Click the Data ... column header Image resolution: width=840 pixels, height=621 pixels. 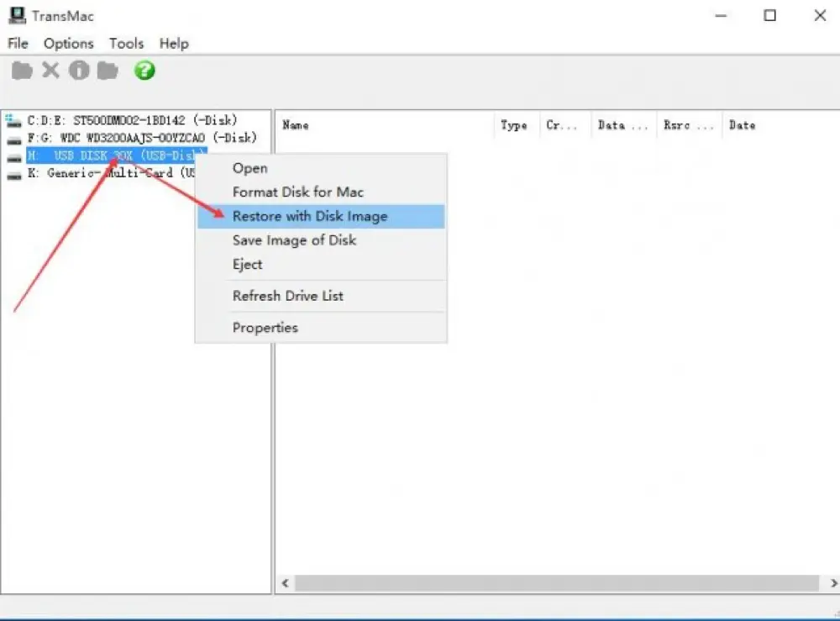[623, 125]
